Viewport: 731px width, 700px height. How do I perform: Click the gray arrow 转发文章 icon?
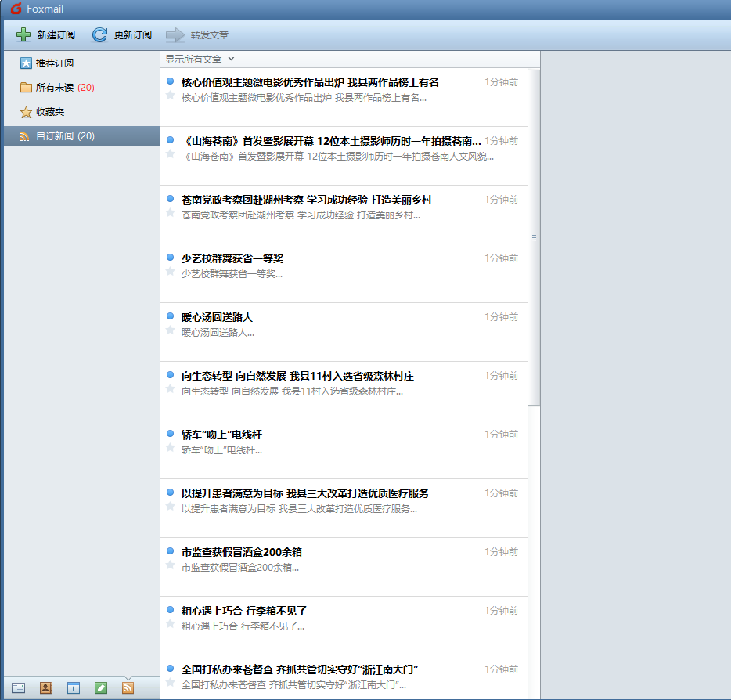click(175, 34)
